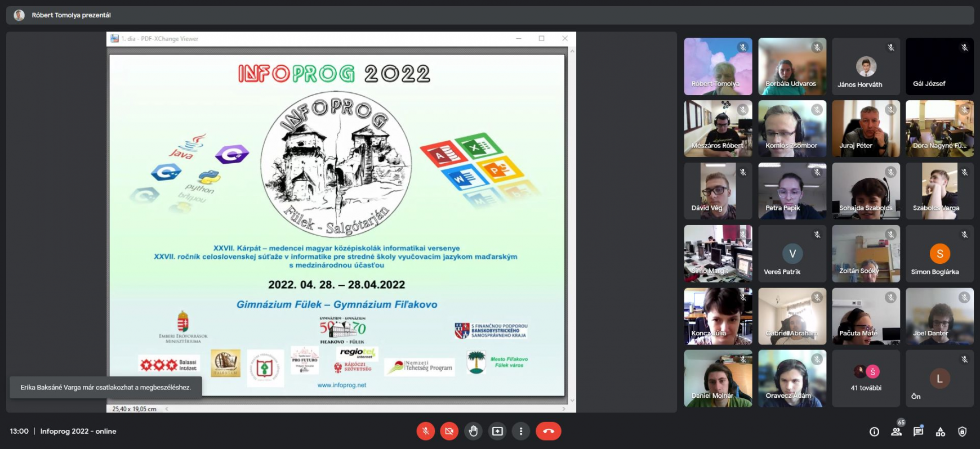
Task: Select Borbála Udvaros's video tile
Action: coord(792,66)
